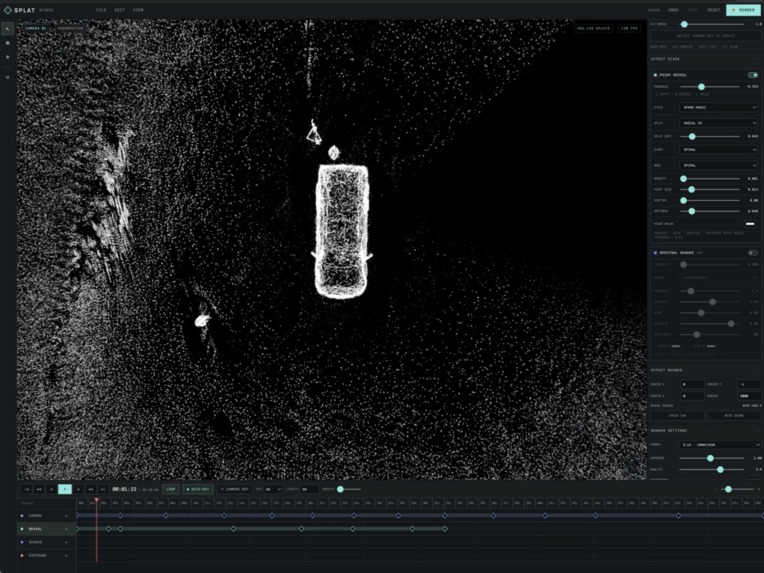The image size is (764, 573).
Task: Adjust the Point Size slider
Action: point(691,189)
